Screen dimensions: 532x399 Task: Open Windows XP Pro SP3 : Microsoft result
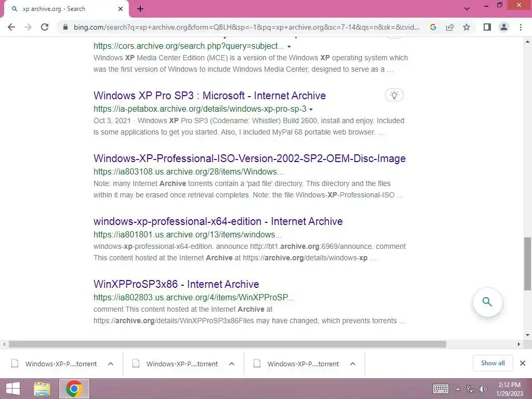pyautogui.click(x=210, y=96)
